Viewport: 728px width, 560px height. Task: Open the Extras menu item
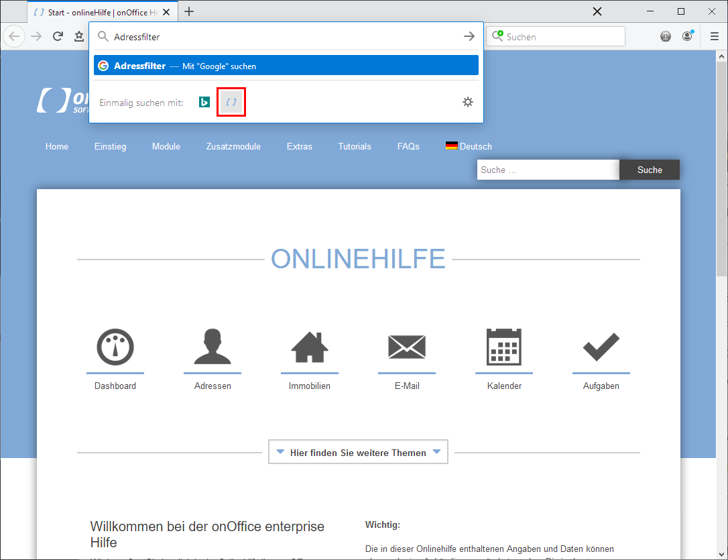300,146
